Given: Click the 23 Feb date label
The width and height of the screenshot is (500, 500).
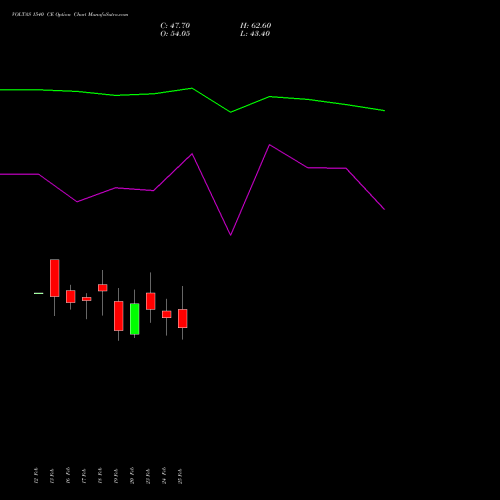Looking at the screenshot, I should pyautogui.click(x=148, y=476).
